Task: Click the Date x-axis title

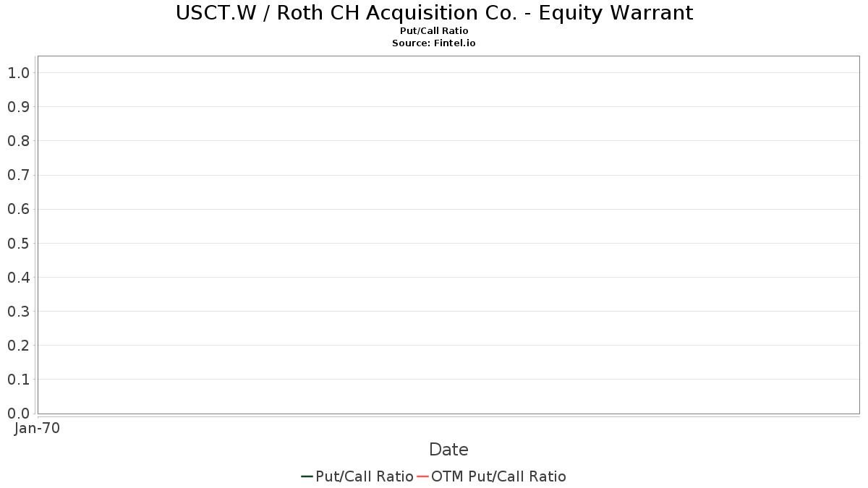Action: click(448, 450)
